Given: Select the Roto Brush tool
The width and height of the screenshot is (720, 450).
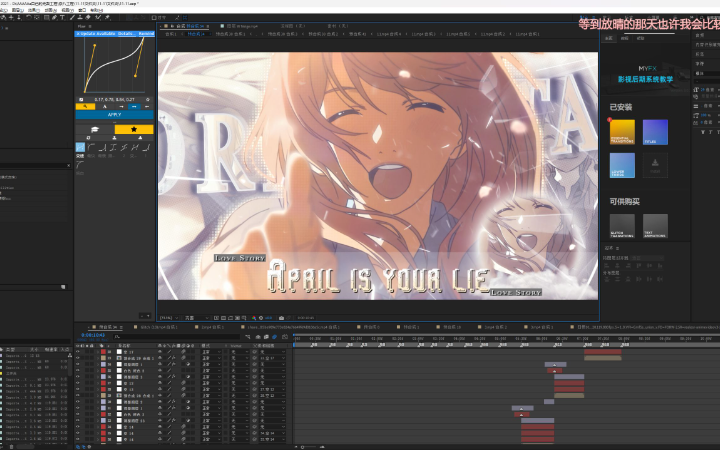Looking at the screenshot, I should click(98, 17).
